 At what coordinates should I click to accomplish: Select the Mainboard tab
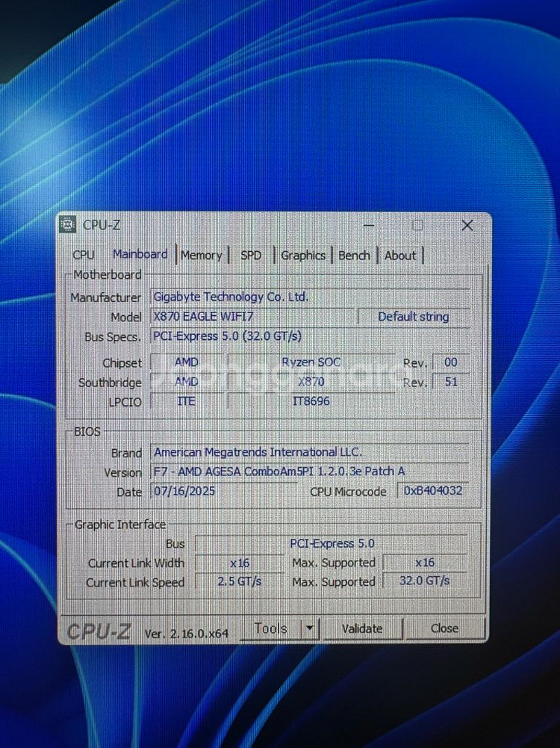click(x=140, y=254)
